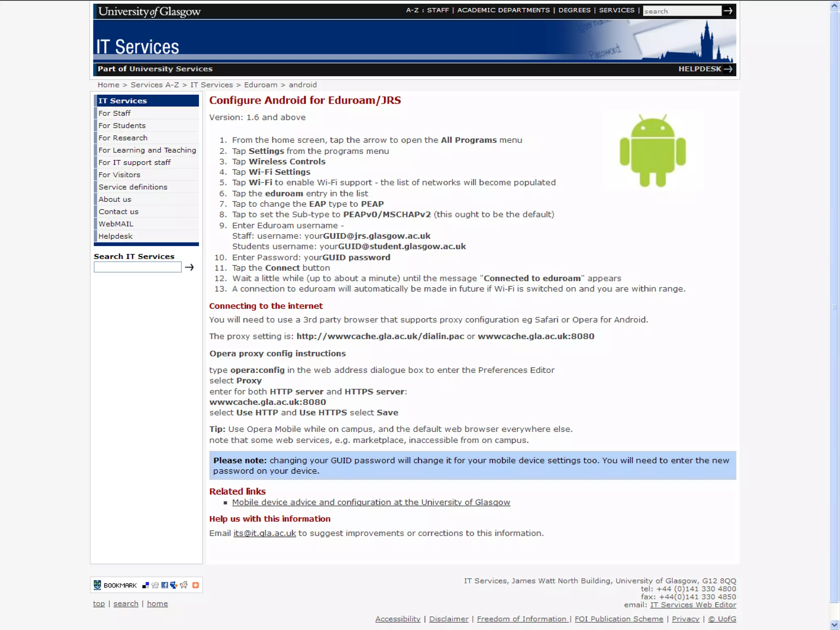The image size is (840, 630).
Task: Share page via Facebook icon
Action: (164, 585)
